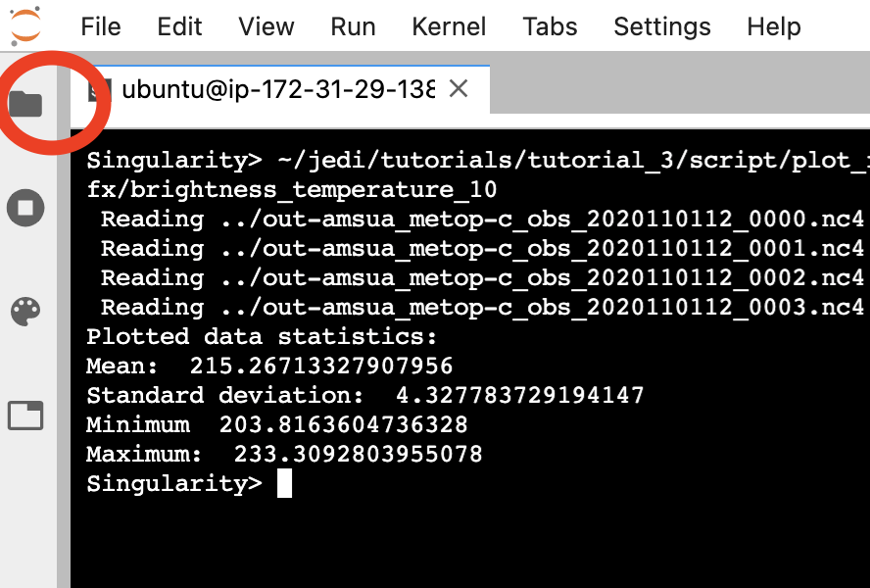The height and width of the screenshot is (588, 870).
Task: Open the View menu
Action: tap(266, 26)
